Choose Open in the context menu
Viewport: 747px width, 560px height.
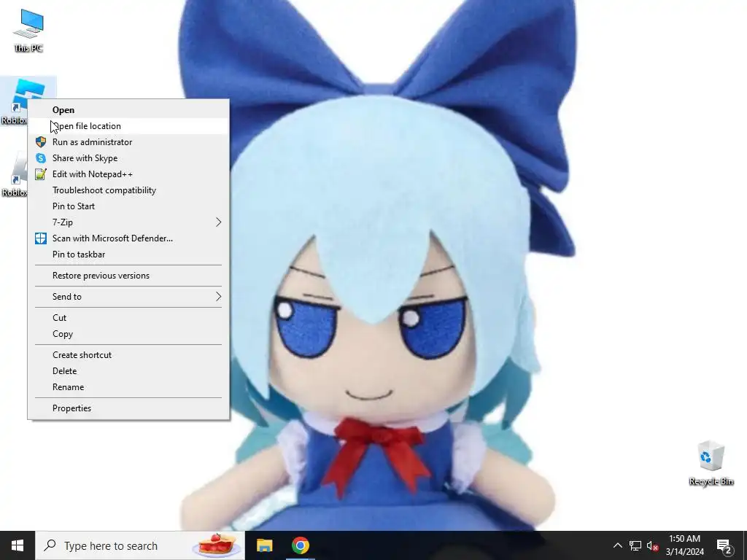tap(128, 110)
